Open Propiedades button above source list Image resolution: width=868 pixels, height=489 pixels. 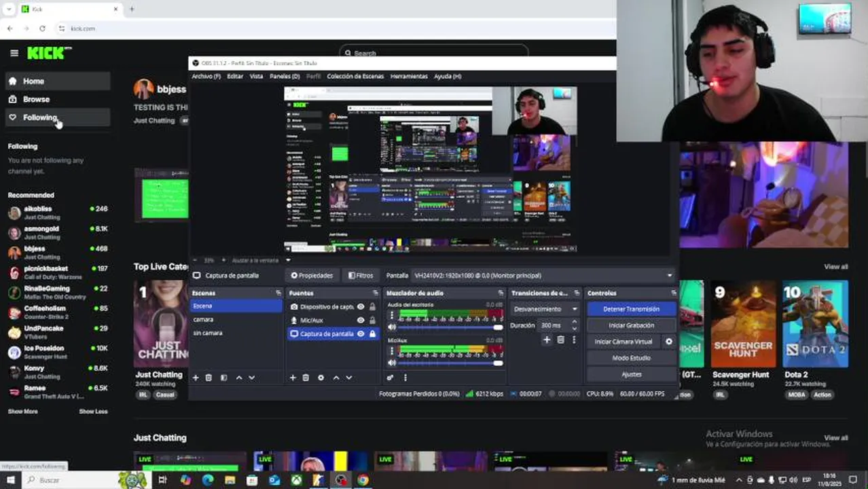(x=312, y=276)
